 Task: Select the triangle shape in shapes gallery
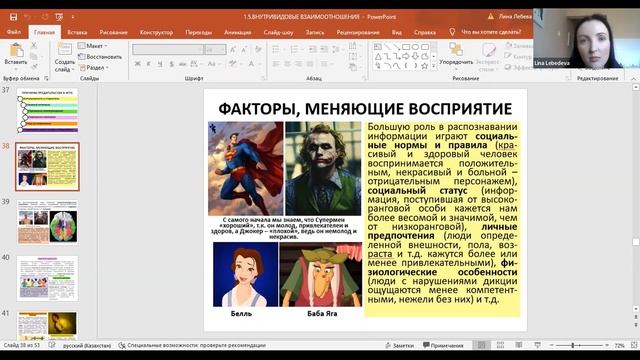click(x=378, y=56)
